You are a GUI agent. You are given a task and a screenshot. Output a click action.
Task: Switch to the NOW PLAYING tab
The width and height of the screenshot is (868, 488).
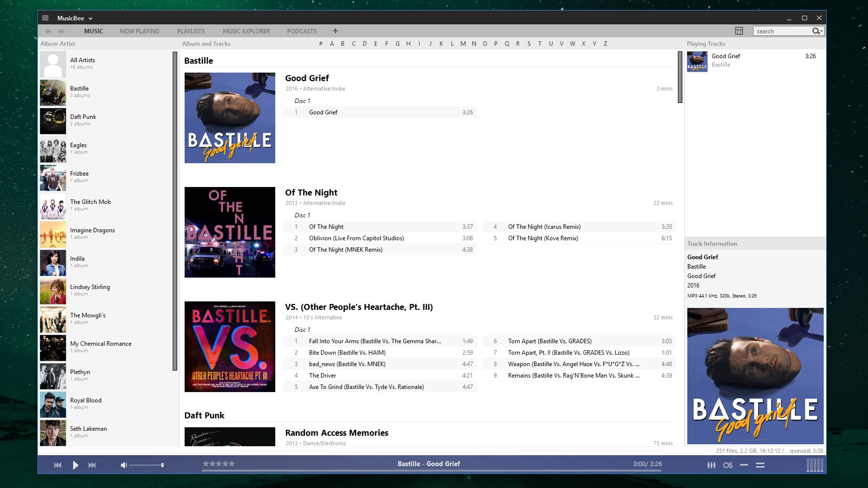point(139,31)
